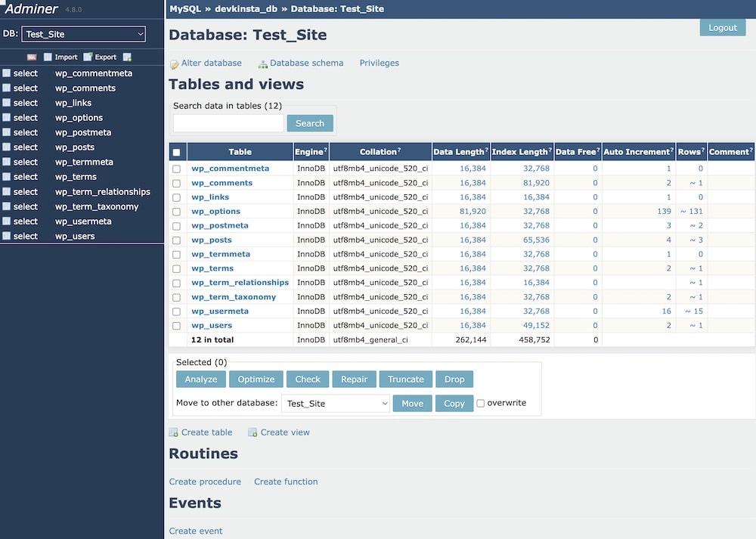Enable the overwrite checkbox

click(481, 404)
